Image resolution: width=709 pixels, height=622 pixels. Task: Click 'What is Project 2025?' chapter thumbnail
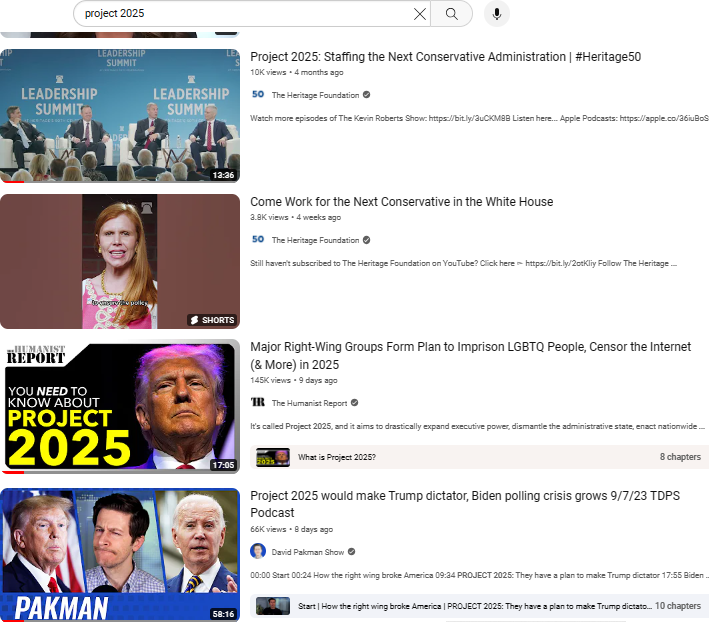(x=273, y=457)
